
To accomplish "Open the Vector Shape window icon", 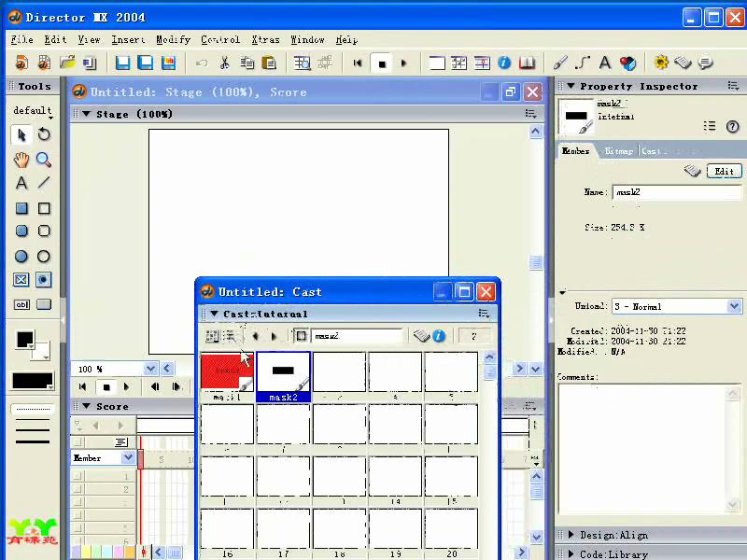I will pos(583,63).
